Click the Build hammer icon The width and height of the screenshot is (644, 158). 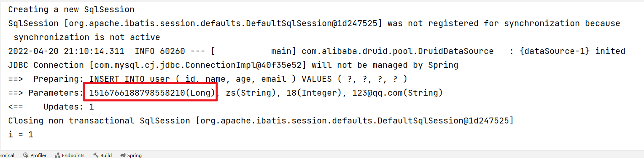[96, 155]
